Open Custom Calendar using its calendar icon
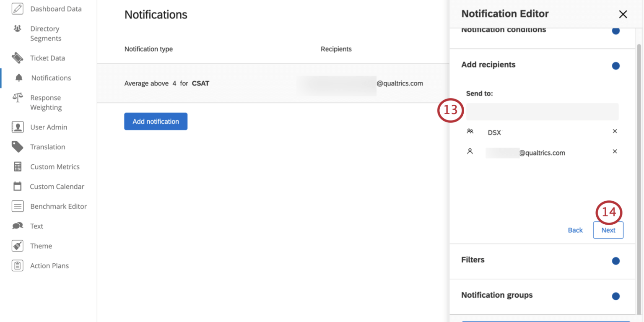Viewport: 644px width, 322px height. coord(17,186)
